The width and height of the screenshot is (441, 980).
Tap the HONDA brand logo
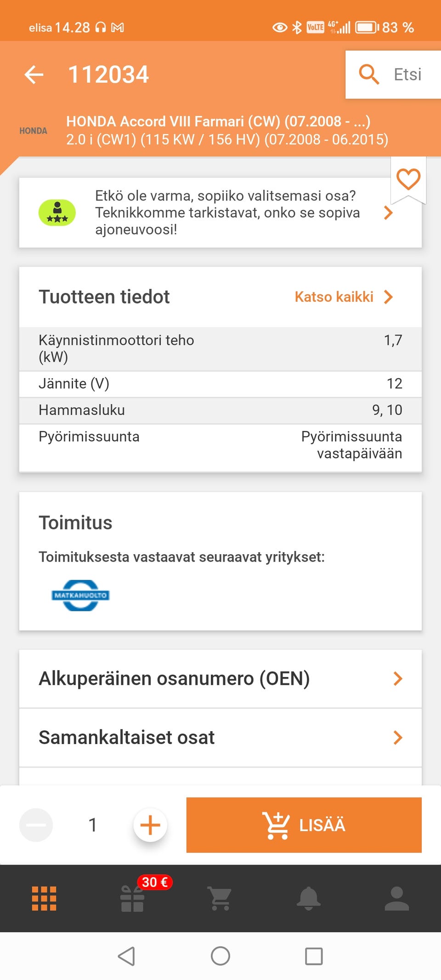click(x=33, y=131)
